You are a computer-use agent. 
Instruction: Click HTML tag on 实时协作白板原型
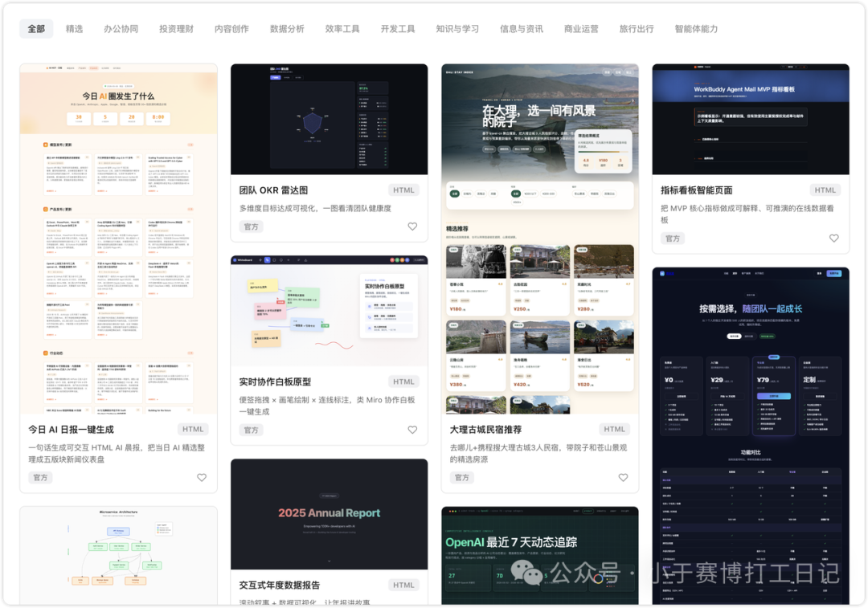(x=403, y=382)
